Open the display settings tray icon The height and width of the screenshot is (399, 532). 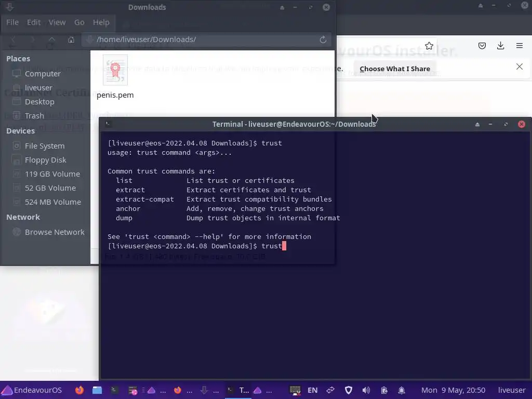tap(295, 391)
